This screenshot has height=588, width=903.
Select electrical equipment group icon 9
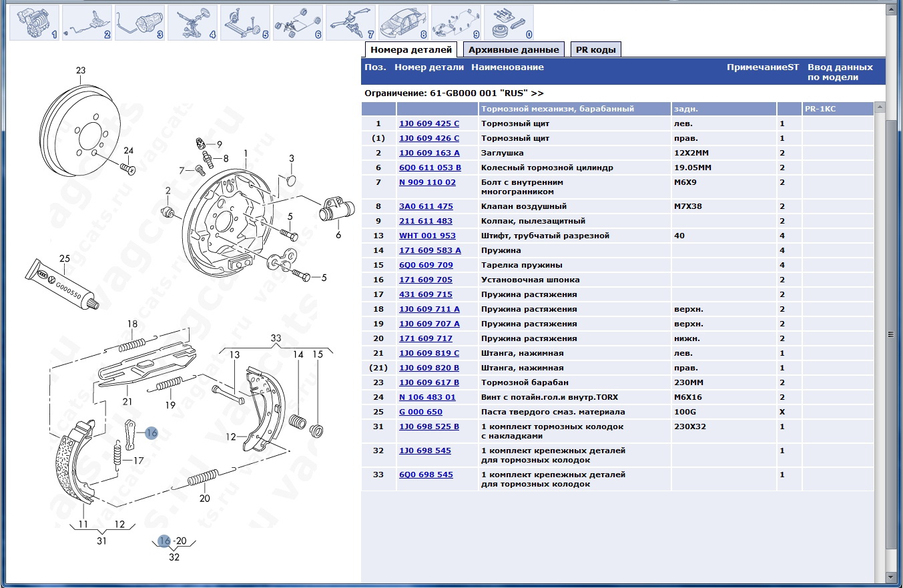(x=456, y=23)
